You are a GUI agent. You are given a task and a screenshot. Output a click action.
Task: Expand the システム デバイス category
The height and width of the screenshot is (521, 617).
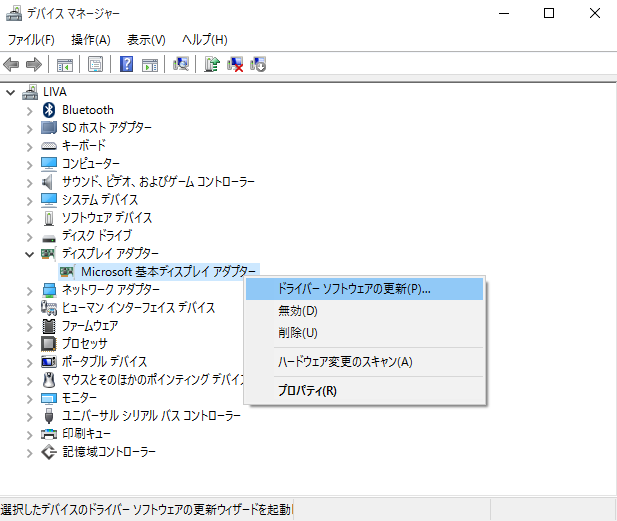pos(30,201)
